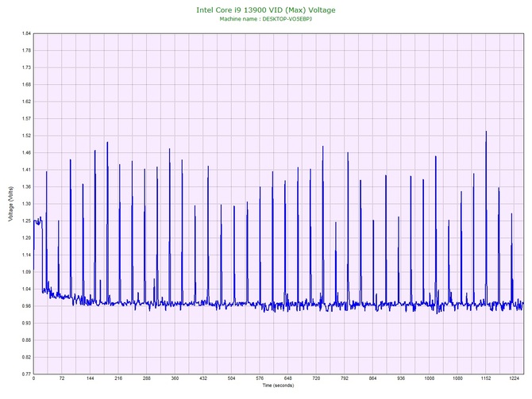Choose the 504 time axis label
This screenshot has height=399, width=532.
231,378
